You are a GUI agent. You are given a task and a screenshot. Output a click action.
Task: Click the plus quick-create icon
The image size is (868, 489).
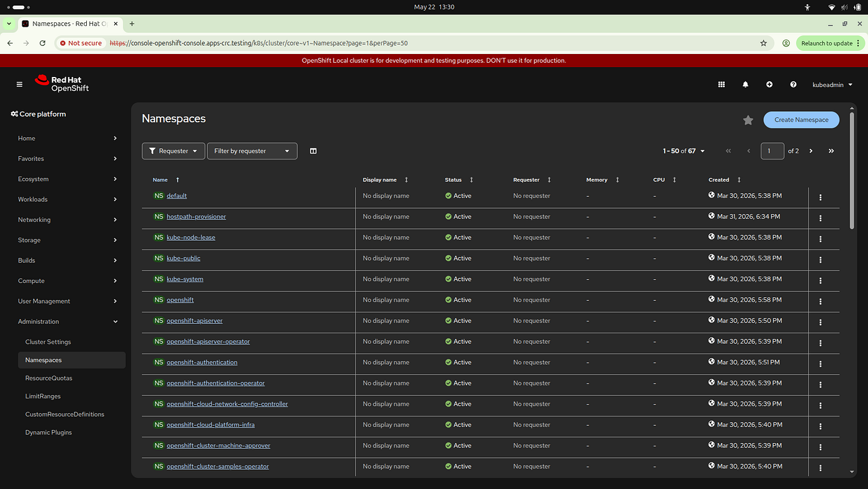click(769, 84)
